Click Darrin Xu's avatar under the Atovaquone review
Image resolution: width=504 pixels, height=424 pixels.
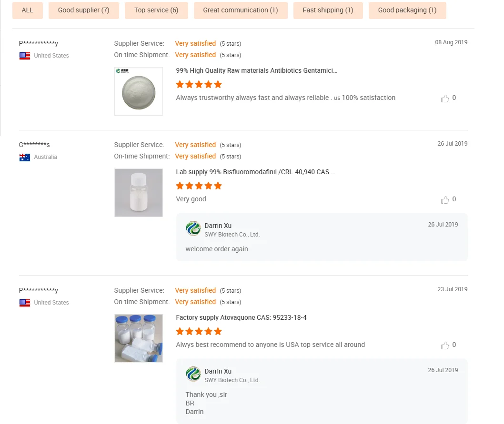tap(193, 375)
